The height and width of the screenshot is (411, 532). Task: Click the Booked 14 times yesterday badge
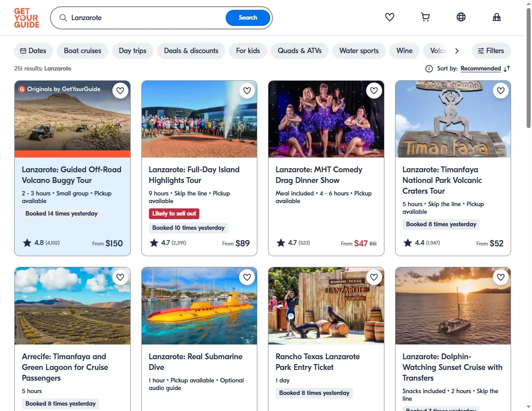[62, 213]
